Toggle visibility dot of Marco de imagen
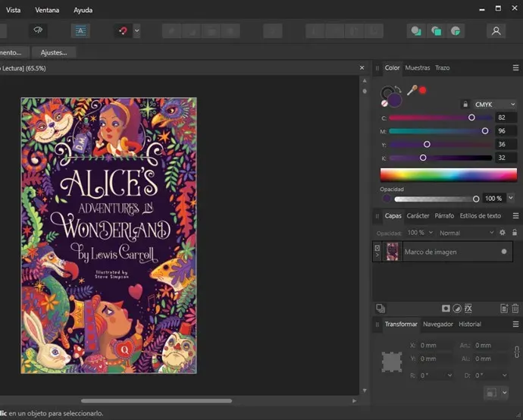 (x=504, y=252)
